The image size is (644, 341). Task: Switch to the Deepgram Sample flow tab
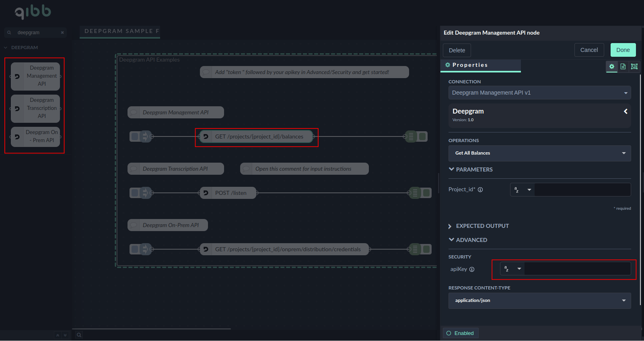pos(120,31)
